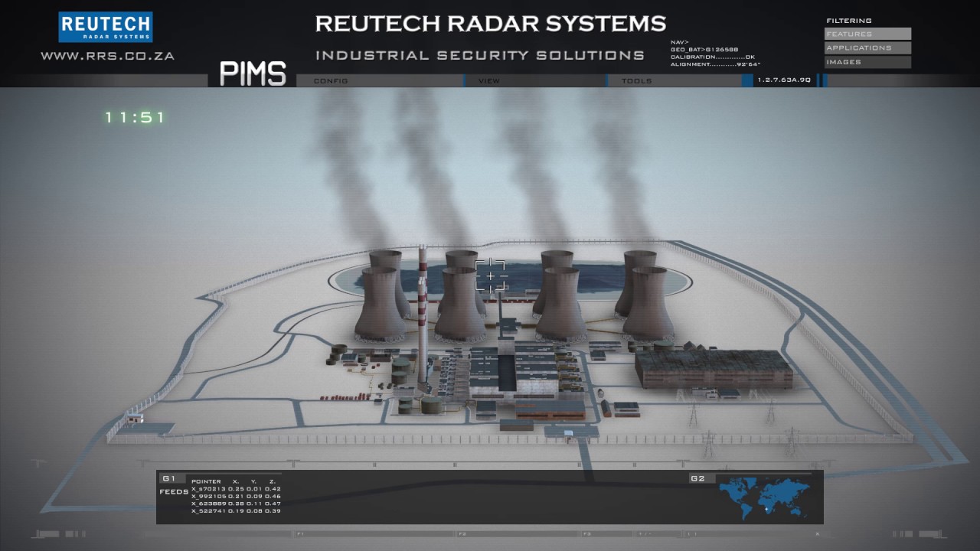Screen dimensions: 980x551
Task: Select feed row X_623889
Action: [236, 504]
